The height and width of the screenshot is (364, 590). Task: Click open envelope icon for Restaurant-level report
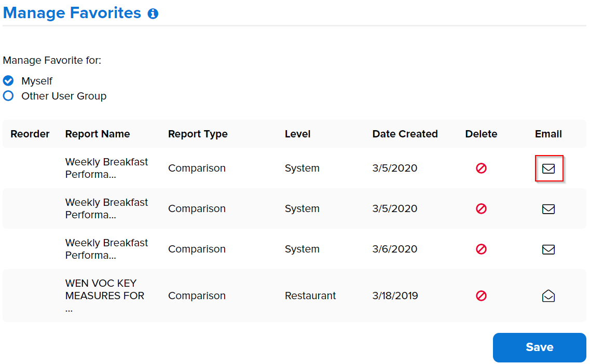548,296
